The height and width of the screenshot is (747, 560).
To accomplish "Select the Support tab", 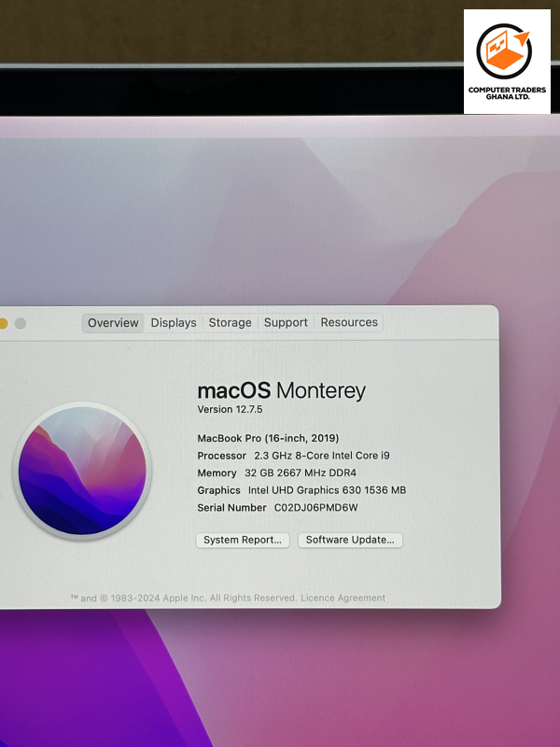I will click(286, 322).
